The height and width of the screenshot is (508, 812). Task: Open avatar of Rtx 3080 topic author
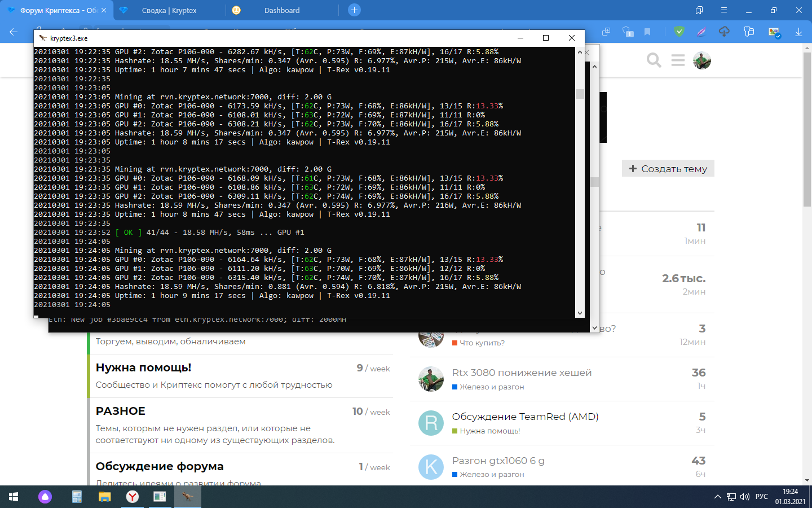(431, 379)
